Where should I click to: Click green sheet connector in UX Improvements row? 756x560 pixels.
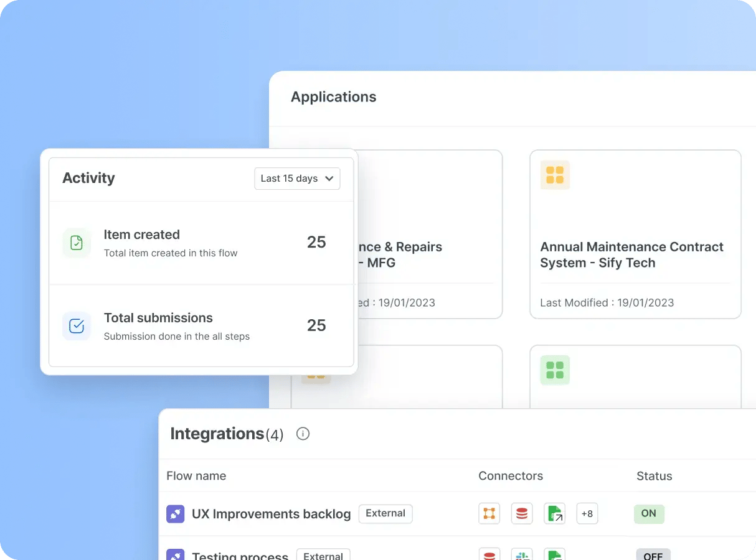(x=555, y=513)
